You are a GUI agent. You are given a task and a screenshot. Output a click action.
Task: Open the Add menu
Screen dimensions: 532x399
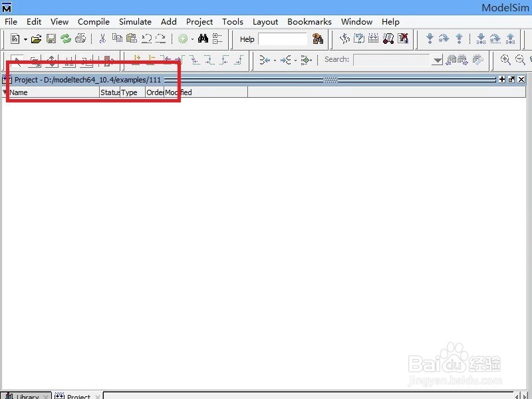[169, 22]
